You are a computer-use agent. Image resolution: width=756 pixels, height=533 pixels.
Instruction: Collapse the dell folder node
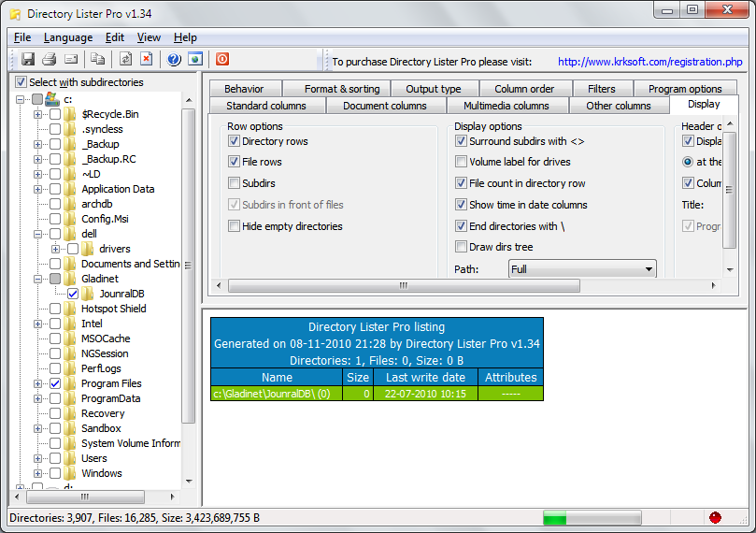coord(37,234)
